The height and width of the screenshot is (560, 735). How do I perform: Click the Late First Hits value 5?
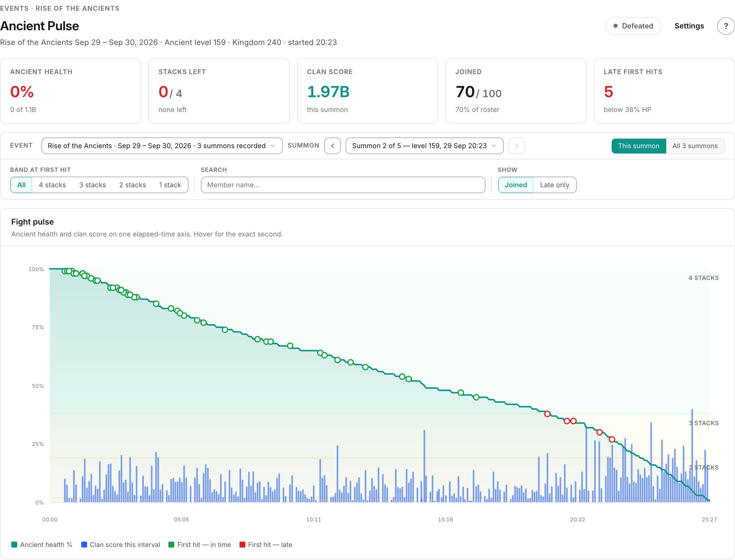608,92
